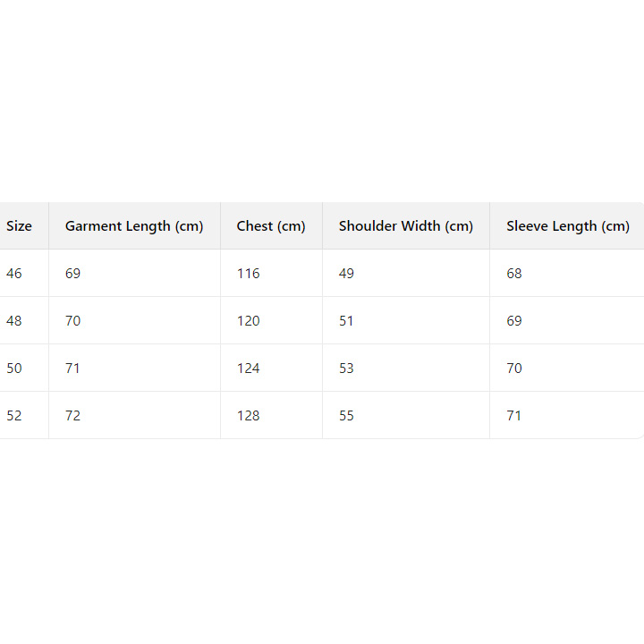Click the shoulder width value 55
Image resolution: width=644 pixels, height=644 pixels.
click(346, 416)
